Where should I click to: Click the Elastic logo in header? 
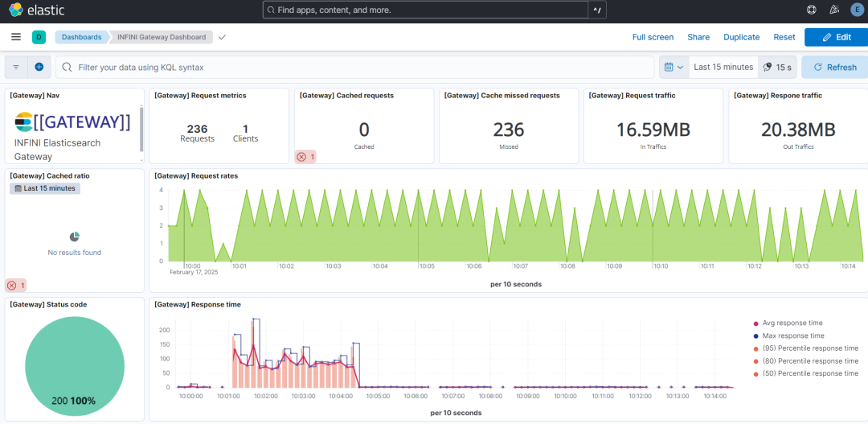point(36,10)
